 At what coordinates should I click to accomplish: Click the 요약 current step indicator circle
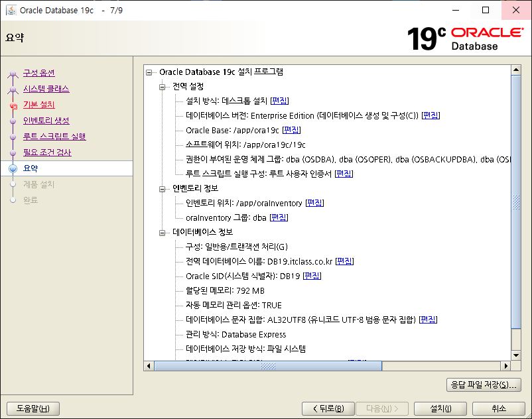[x=13, y=168]
